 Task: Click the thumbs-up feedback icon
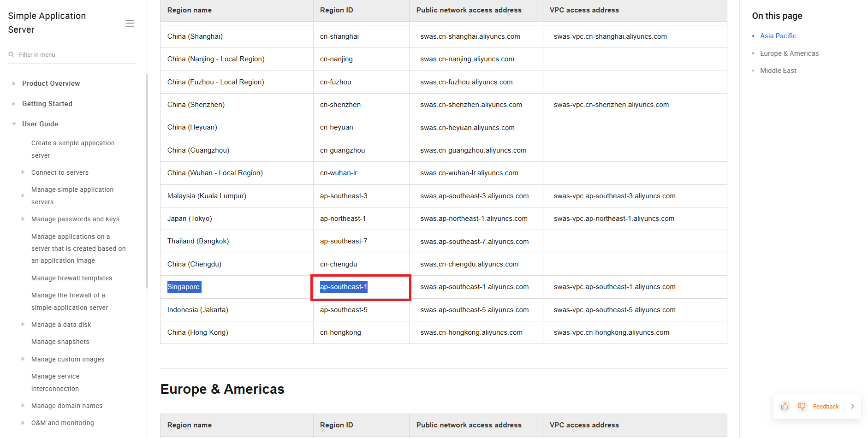(x=785, y=406)
